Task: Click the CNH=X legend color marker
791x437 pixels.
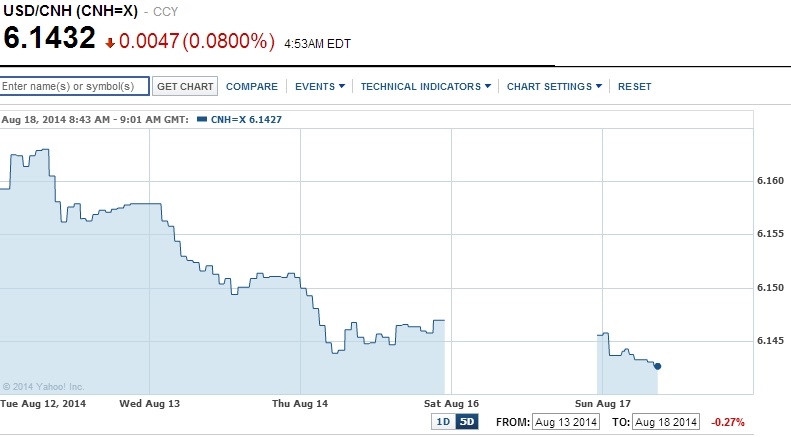Action: 203,121
